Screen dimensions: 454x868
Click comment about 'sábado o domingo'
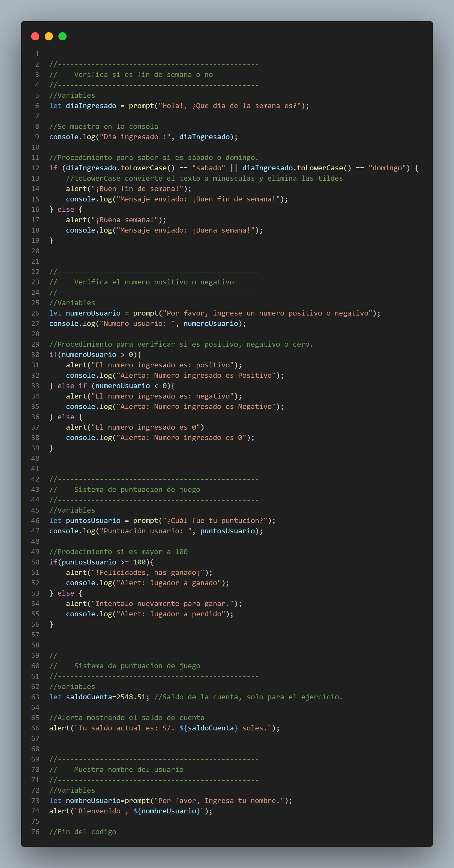pos(154,157)
